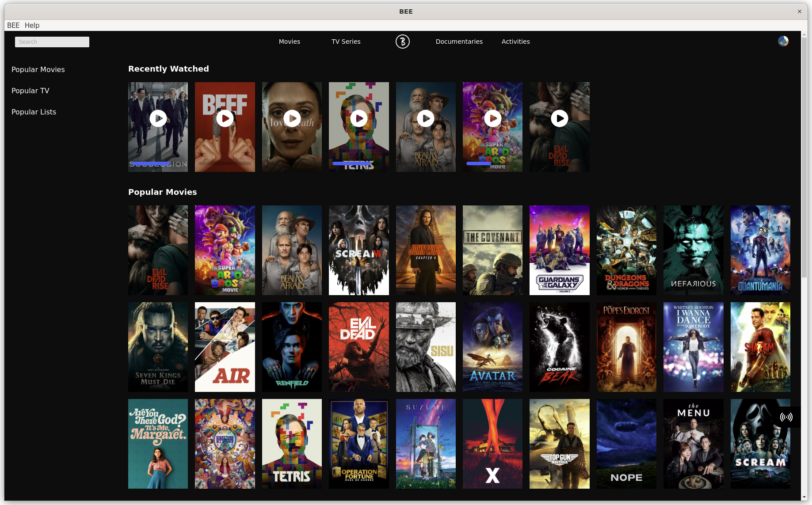Screen dimensions: 812x505
Task: Open Shazam poster
Action: pyautogui.click(x=760, y=347)
